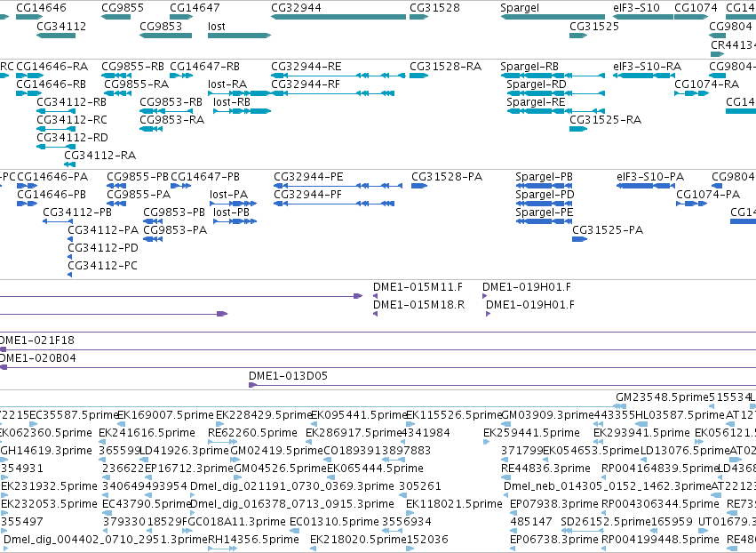
Task: Open the CG31525-RA transcript label
Action: pyautogui.click(x=606, y=120)
